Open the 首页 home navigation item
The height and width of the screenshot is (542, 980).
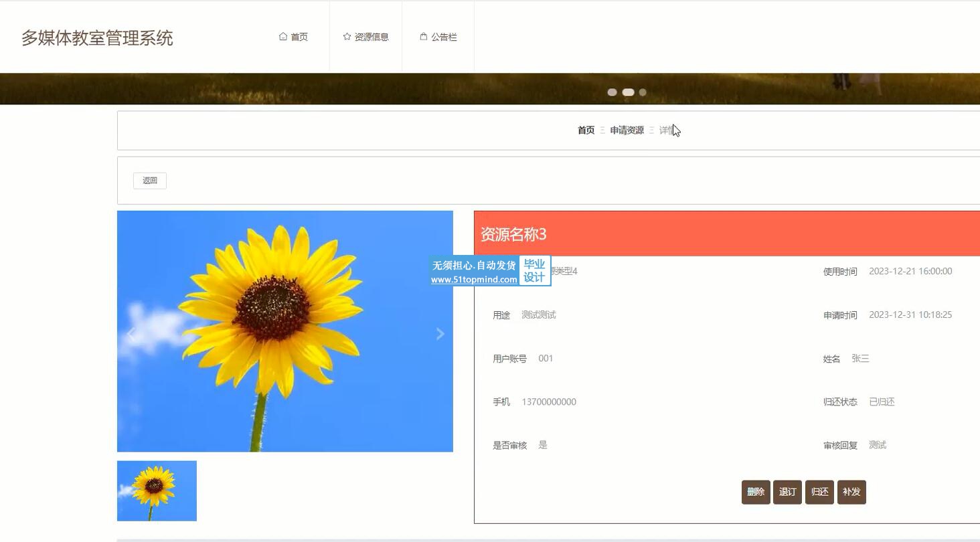[x=293, y=37]
